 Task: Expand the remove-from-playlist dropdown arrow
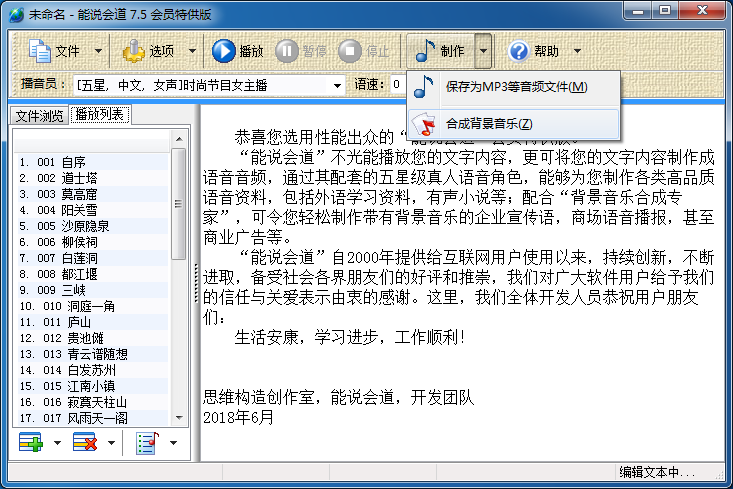111,442
